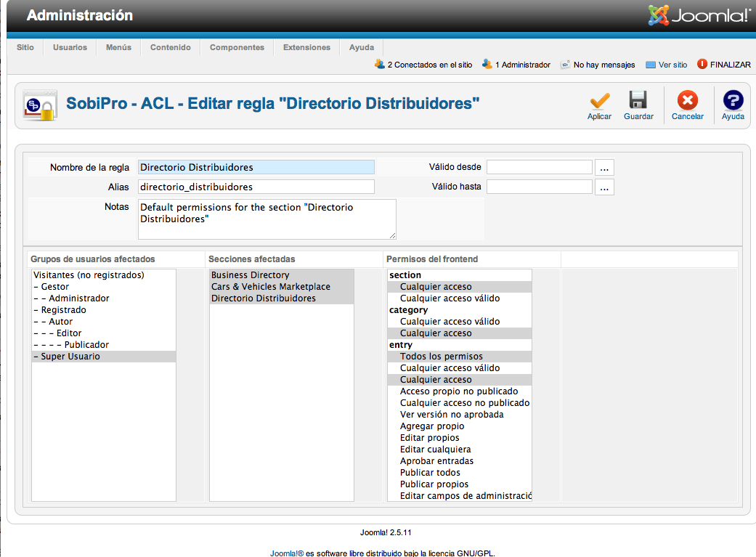This screenshot has width=756, height=557.
Task: Click the SobiPro ACL lock icon
Action: pyautogui.click(x=40, y=105)
